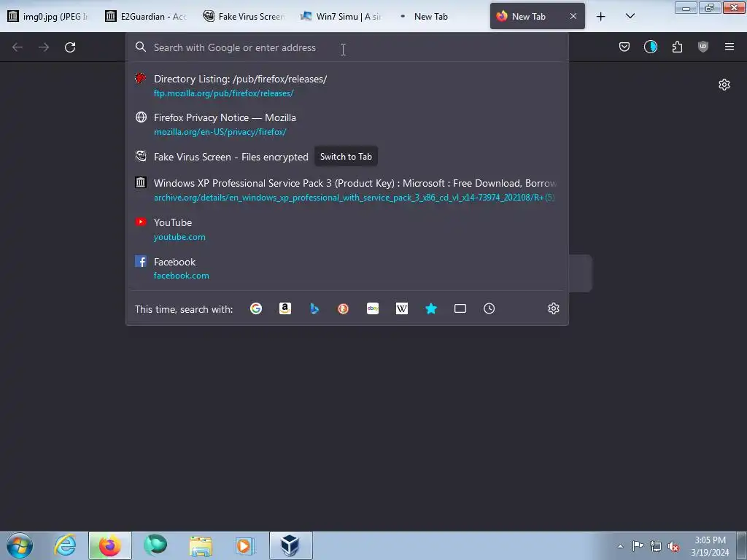Go back one page

[18, 47]
